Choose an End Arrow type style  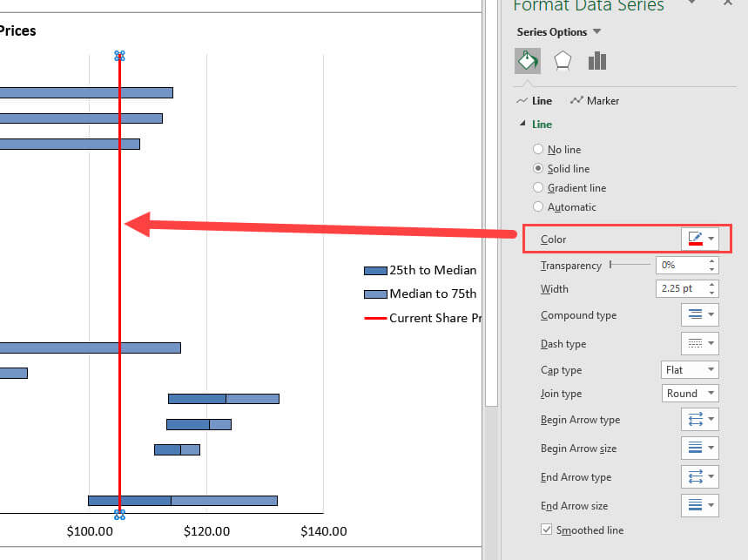click(699, 476)
